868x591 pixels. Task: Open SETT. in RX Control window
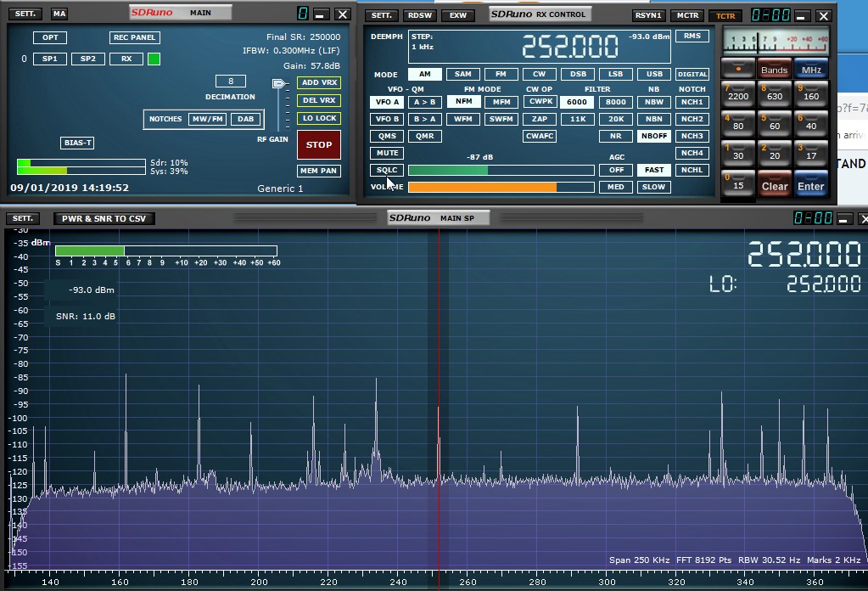[x=382, y=15]
